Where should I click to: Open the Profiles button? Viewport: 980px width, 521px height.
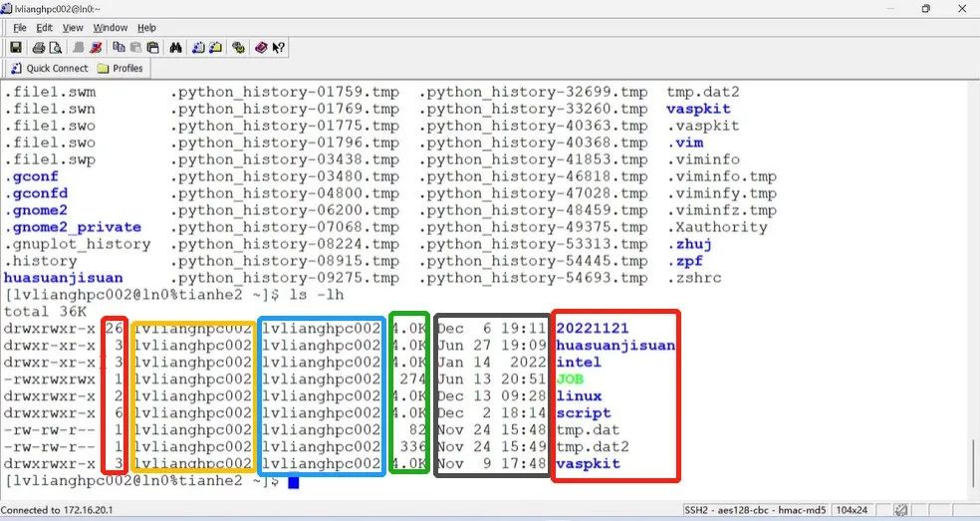click(120, 68)
